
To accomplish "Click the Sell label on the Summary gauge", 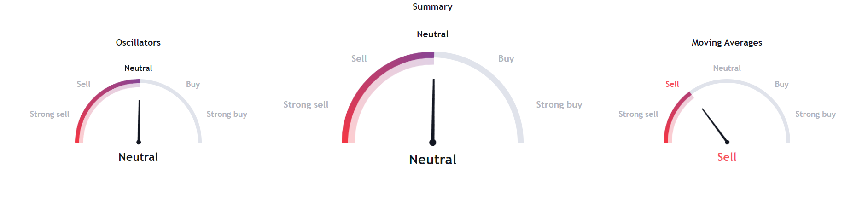I will click(x=359, y=58).
